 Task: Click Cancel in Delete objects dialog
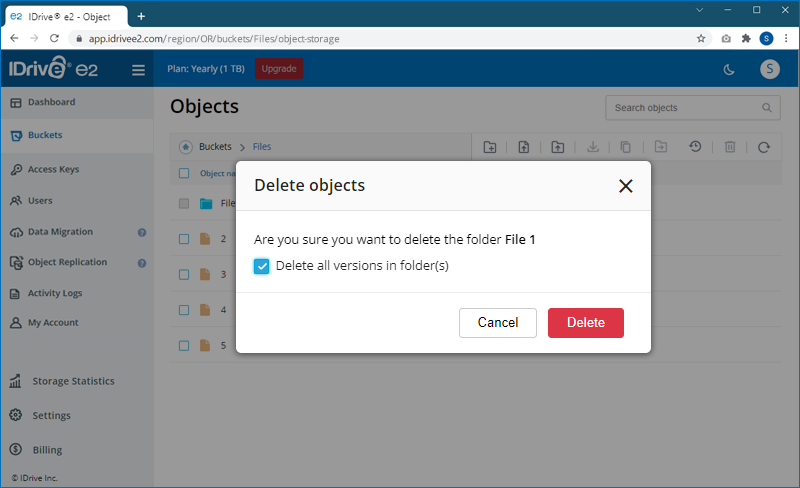(498, 323)
